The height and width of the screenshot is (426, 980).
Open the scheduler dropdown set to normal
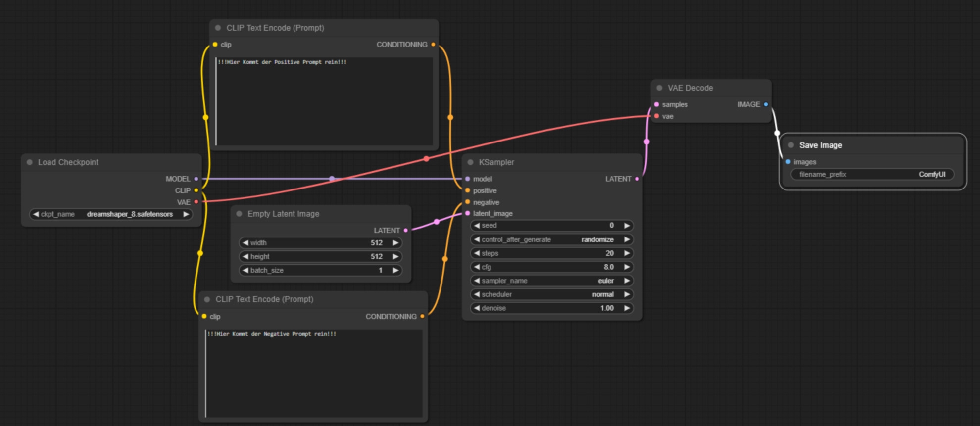coord(551,294)
